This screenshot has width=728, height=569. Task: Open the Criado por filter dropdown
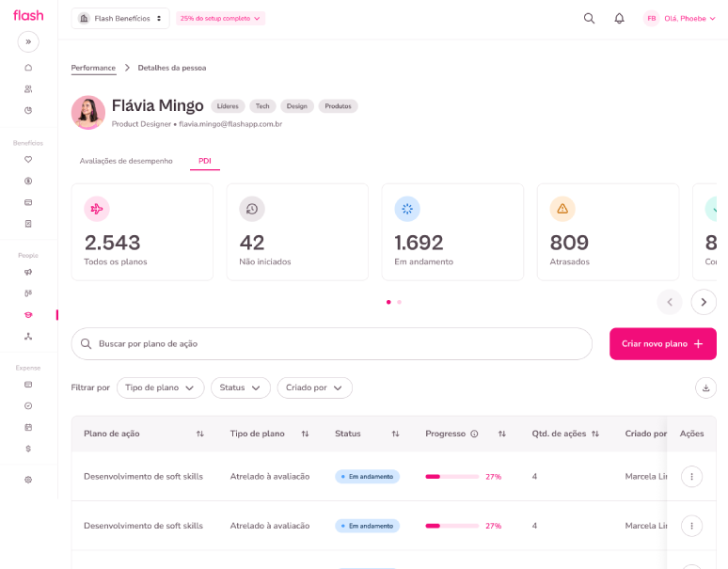[314, 387]
